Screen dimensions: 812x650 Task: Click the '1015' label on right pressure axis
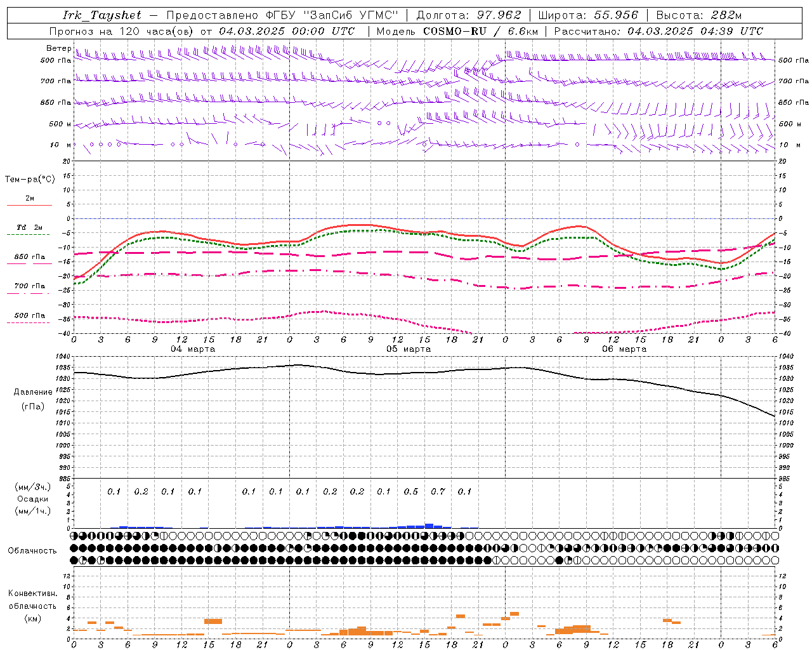pyautogui.click(x=786, y=413)
